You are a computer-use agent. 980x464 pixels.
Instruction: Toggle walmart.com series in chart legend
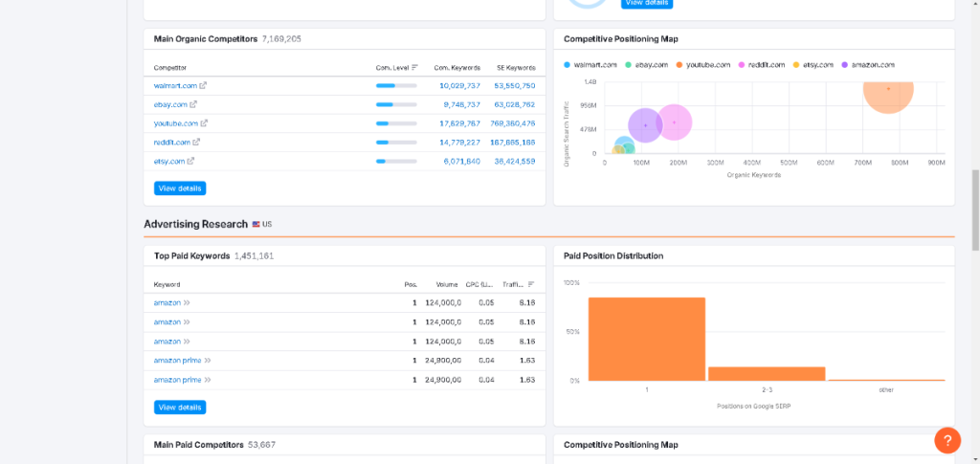click(x=590, y=65)
